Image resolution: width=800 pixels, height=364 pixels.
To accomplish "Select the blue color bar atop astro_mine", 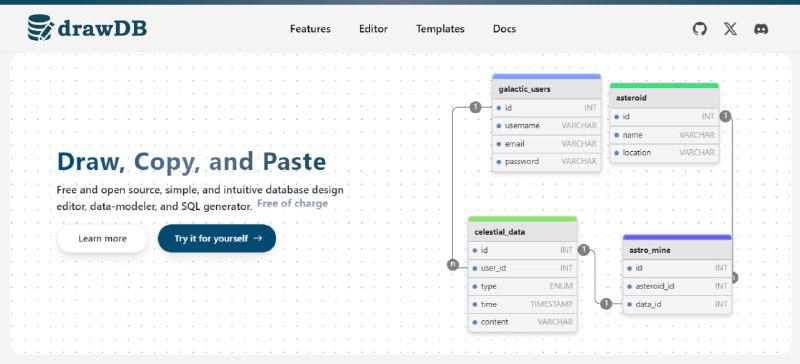I will 677,237.
